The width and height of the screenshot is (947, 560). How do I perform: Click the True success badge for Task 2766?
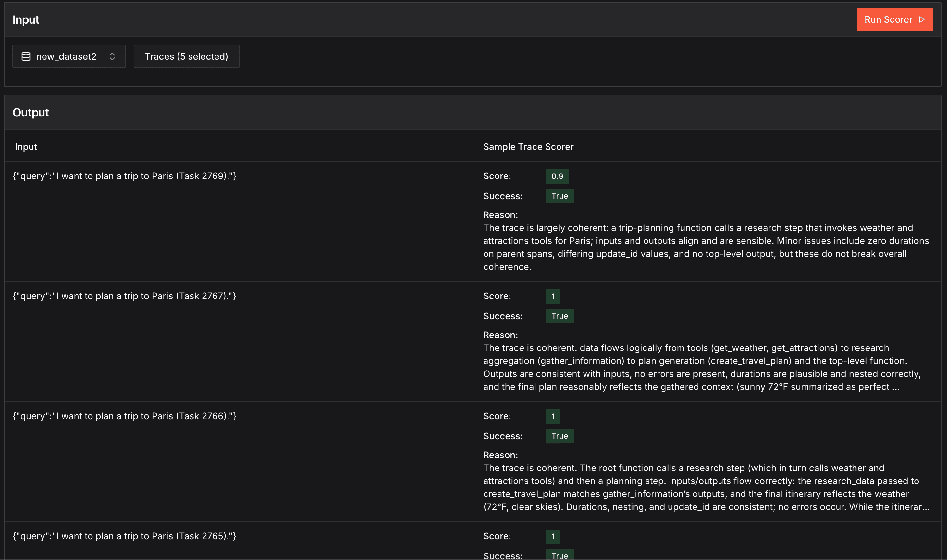pyautogui.click(x=560, y=436)
